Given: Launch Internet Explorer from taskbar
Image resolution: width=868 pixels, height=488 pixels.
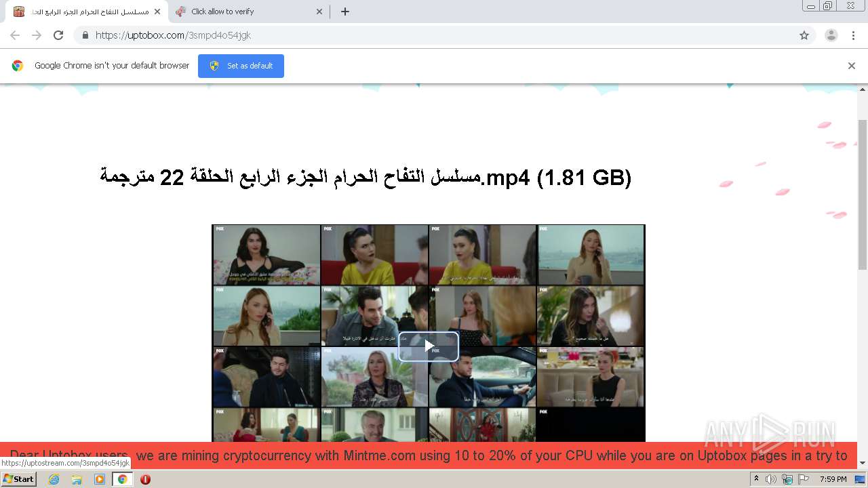Looking at the screenshot, I should 54,479.
